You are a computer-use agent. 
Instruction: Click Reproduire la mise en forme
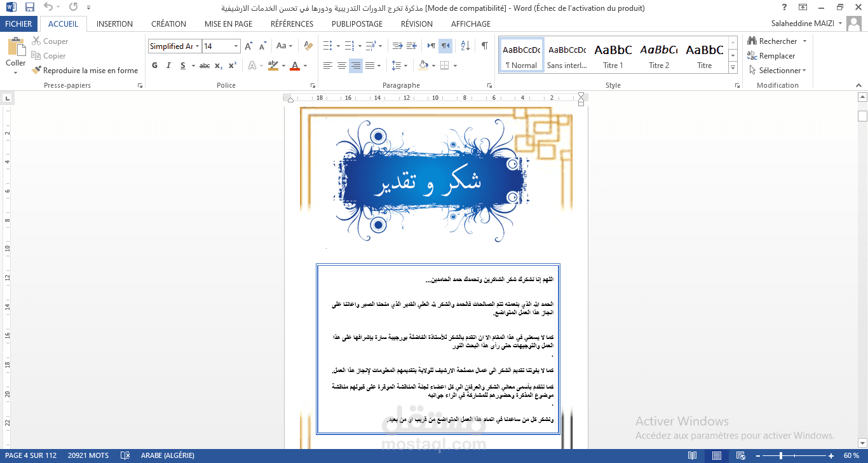(85, 71)
